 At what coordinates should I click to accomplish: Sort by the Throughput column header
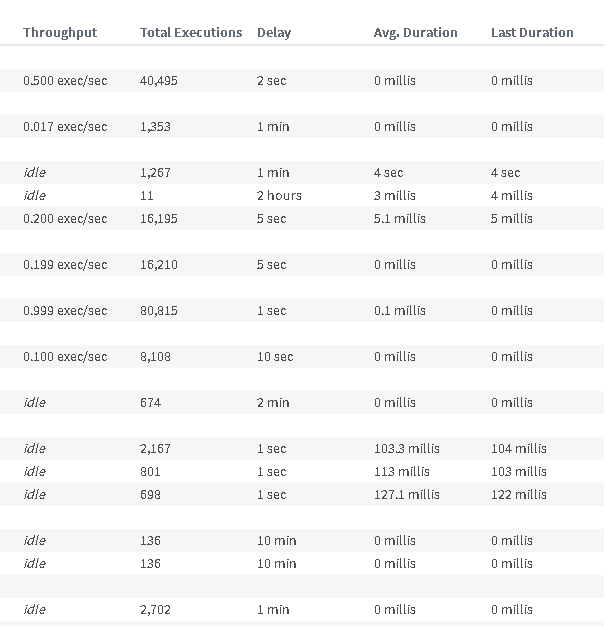[x=60, y=33]
